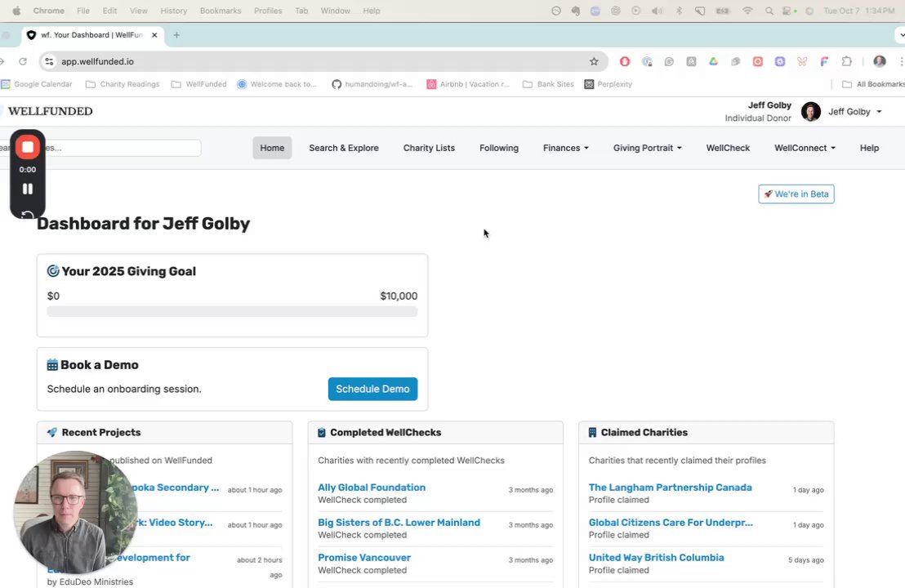Viewport: 905px width, 588px height.
Task: Click the Recent Projects rocket icon
Action: click(x=52, y=432)
